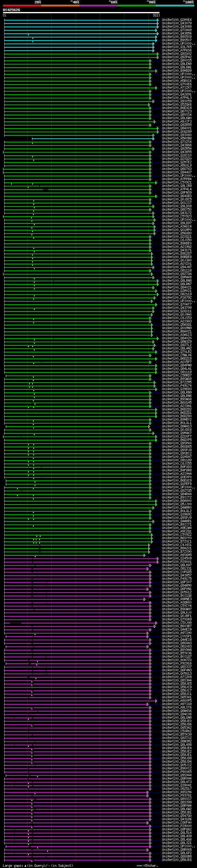The width and height of the screenshot is (197, 868).
Task: Select the UniRef100_P26792 hit label
Action: tap(176, 297)
